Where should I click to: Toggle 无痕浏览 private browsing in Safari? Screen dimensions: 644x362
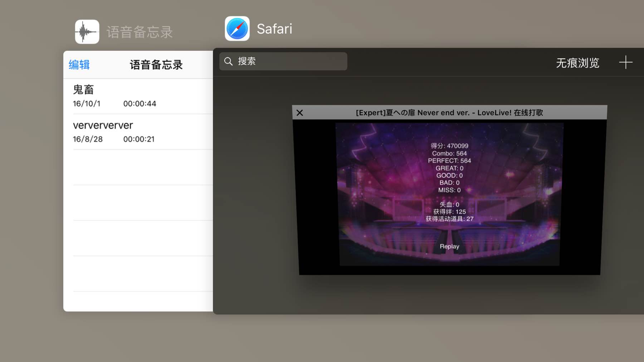(577, 63)
